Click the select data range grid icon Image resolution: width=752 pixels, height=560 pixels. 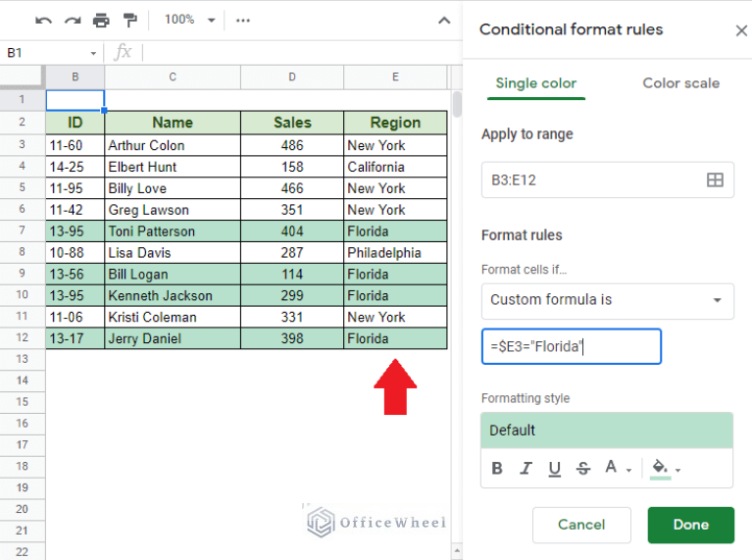715,180
